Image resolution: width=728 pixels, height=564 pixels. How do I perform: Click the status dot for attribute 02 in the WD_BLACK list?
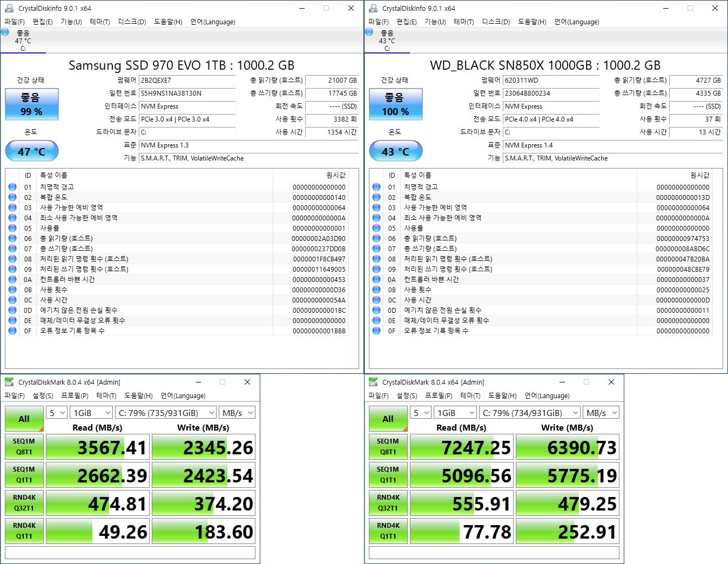point(376,197)
